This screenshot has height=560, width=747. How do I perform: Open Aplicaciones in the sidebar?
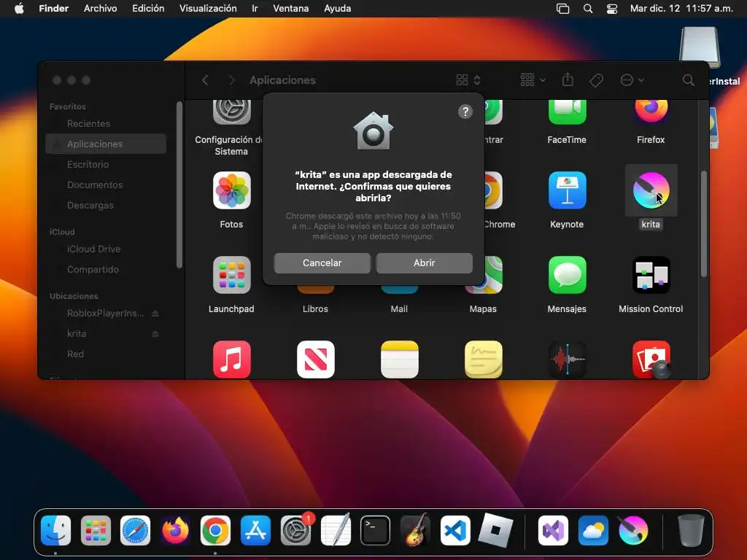106,144
